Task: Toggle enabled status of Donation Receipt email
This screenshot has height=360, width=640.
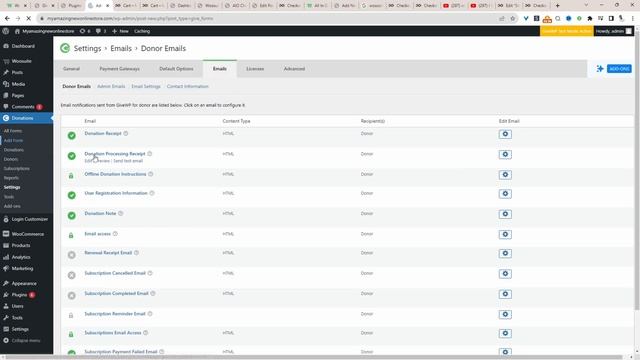Action: pos(71,136)
